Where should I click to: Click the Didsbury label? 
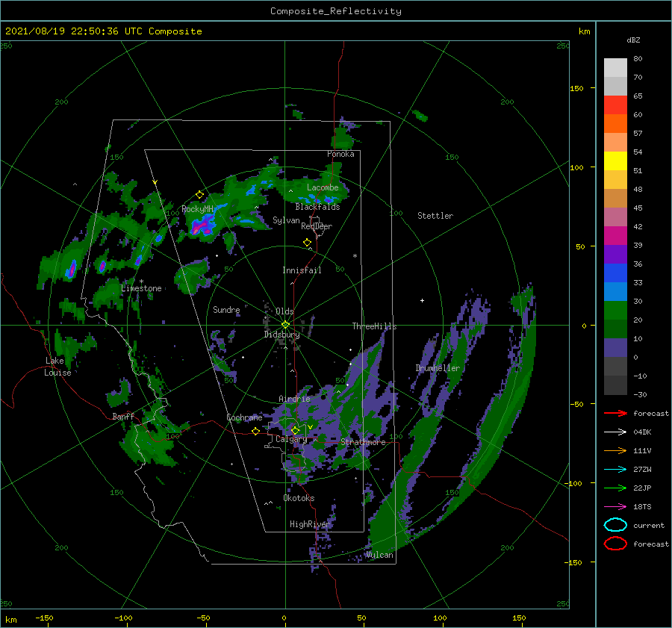(281, 335)
